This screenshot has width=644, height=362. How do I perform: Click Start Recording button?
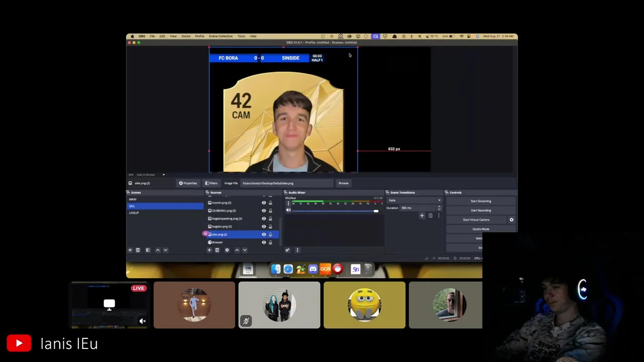480,210
